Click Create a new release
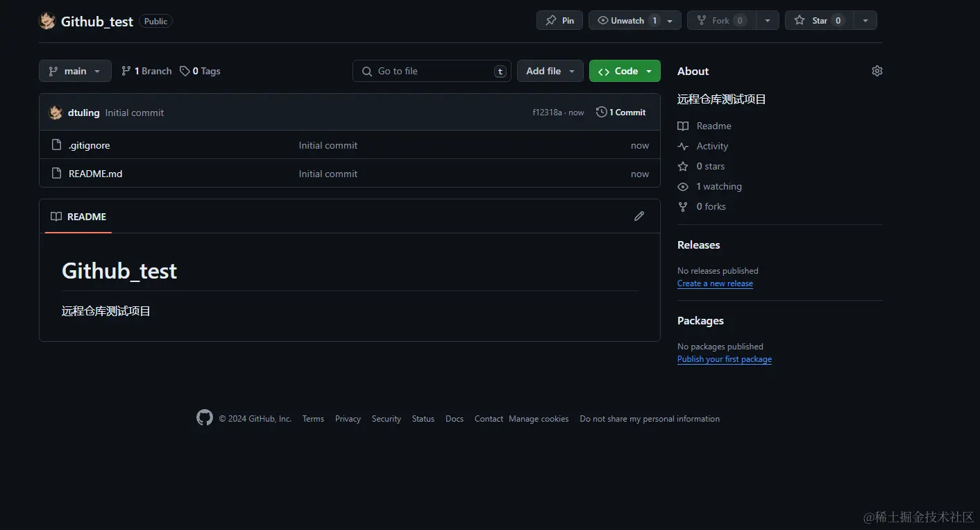The image size is (980, 530). pyautogui.click(x=715, y=283)
